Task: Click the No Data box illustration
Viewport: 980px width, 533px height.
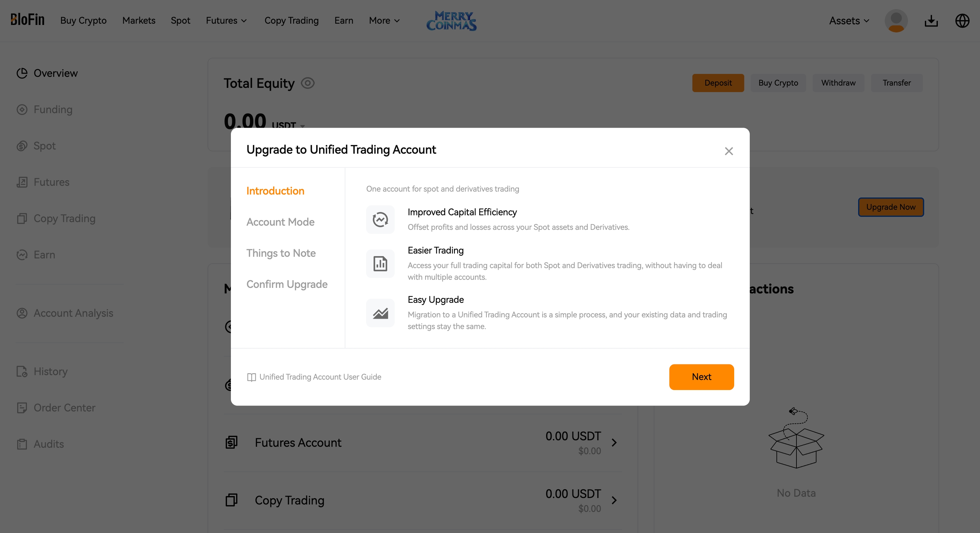Action: 796,438
